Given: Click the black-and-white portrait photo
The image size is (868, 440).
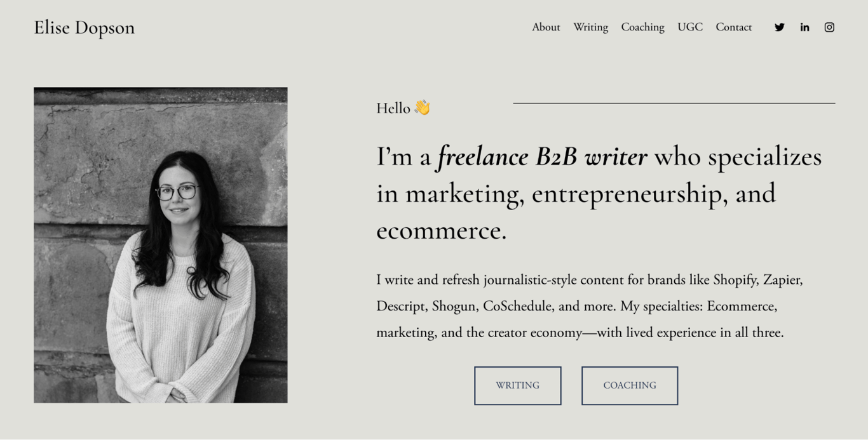Looking at the screenshot, I should tap(160, 244).
